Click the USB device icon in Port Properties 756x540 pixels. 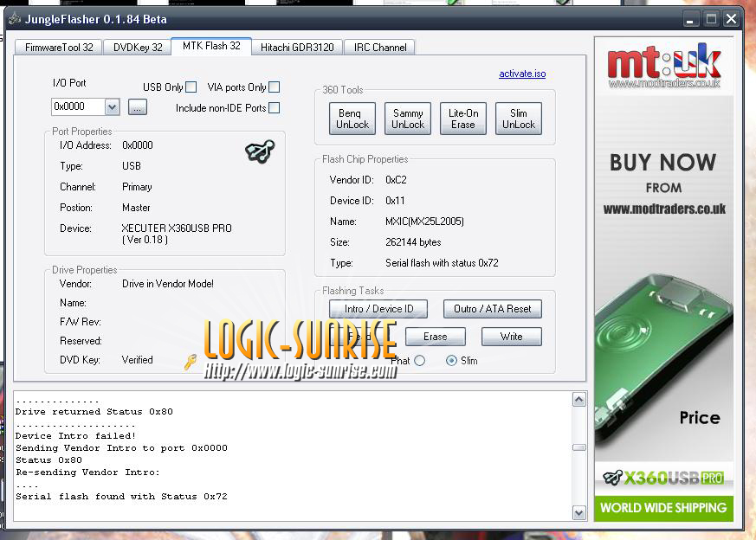click(x=260, y=151)
